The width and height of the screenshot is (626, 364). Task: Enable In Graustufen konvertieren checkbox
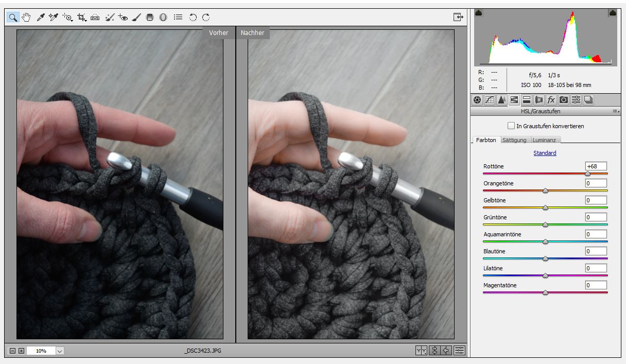tap(511, 126)
